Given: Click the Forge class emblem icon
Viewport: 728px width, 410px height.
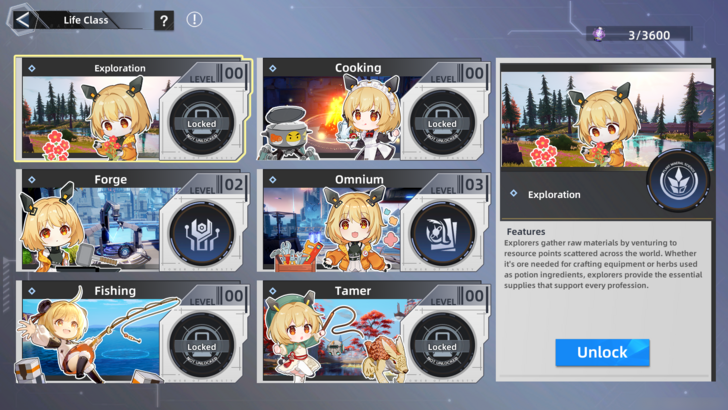Looking at the screenshot, I should (x=202, y=234).
